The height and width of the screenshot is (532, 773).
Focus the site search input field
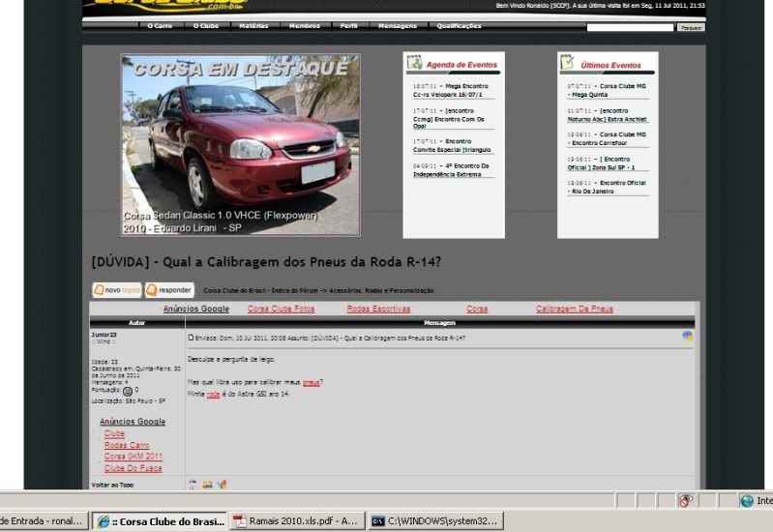[630, 28]
